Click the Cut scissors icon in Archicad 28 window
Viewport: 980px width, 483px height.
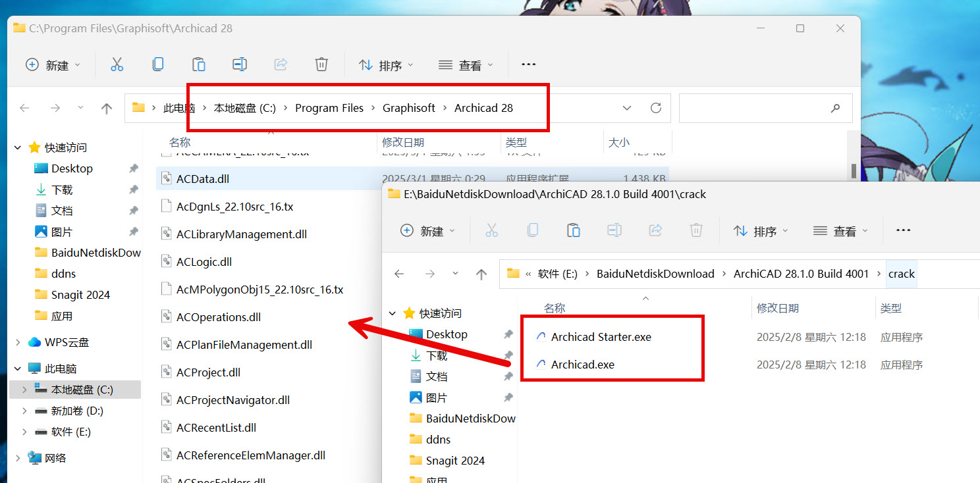click(x=117, y=64)
